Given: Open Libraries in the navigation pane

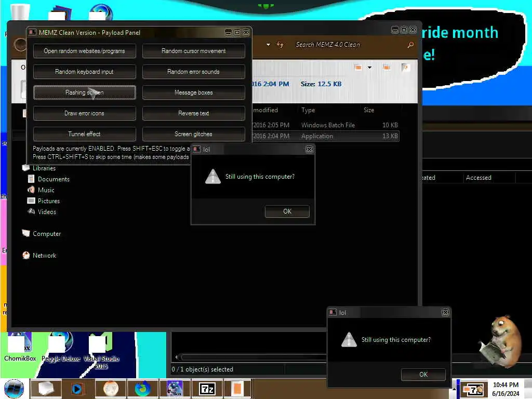Looking at the screenshot, I should [44, 168].
